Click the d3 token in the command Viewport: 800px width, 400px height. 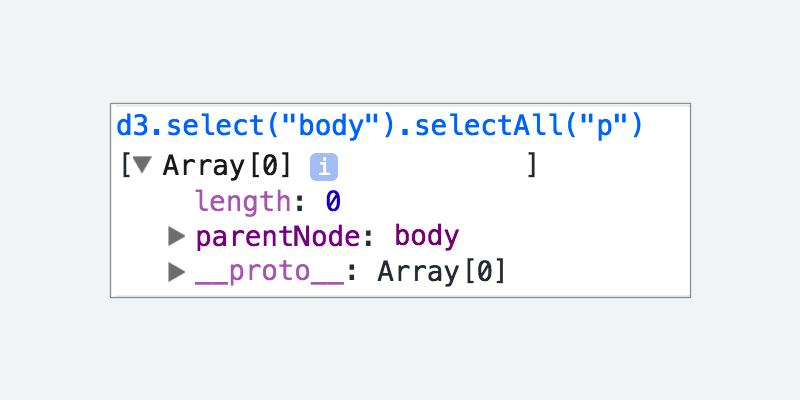(133, 126)
